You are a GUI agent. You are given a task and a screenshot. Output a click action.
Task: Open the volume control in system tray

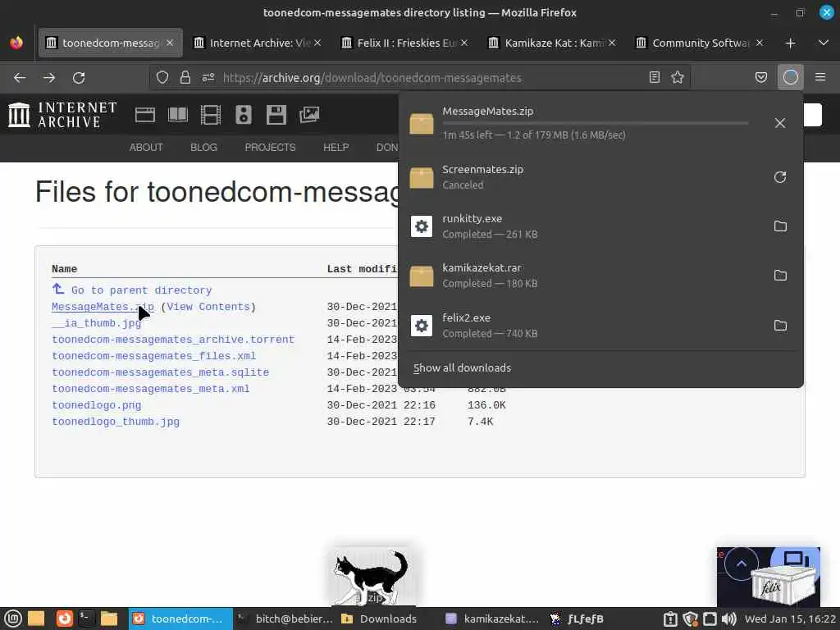728,619
